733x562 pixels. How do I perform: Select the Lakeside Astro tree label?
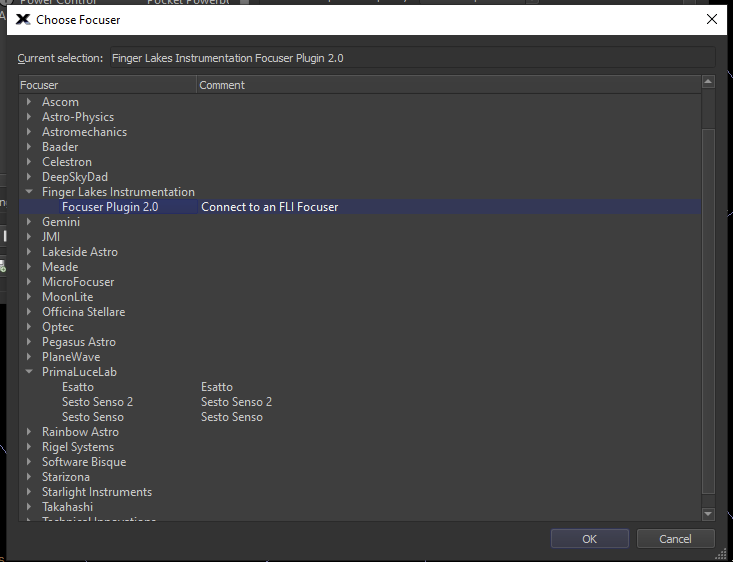(x=80, y=252)
